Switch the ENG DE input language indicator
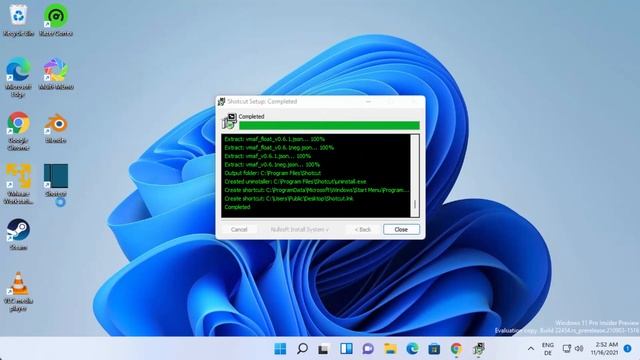640x360 pixels. tap(548, 349)
